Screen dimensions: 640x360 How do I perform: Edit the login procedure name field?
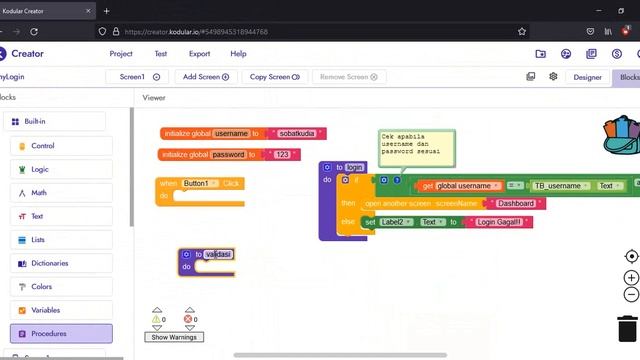(354, 167)
